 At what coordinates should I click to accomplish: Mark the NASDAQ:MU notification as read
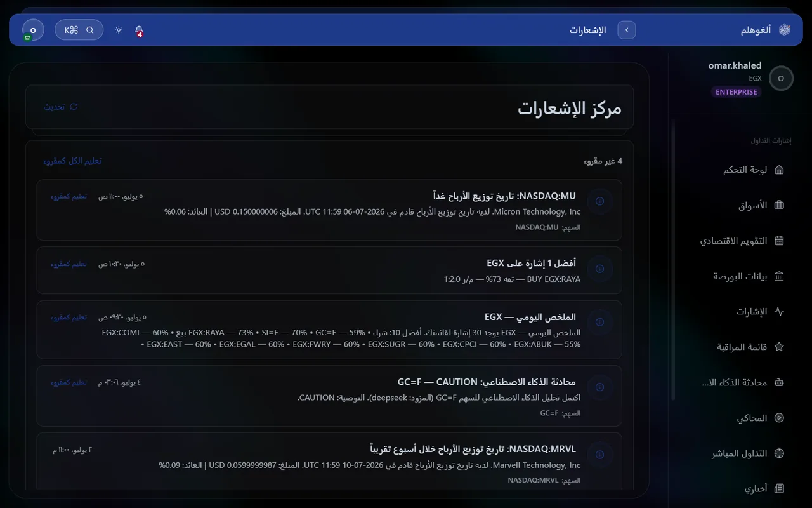[x=69, y=196]
